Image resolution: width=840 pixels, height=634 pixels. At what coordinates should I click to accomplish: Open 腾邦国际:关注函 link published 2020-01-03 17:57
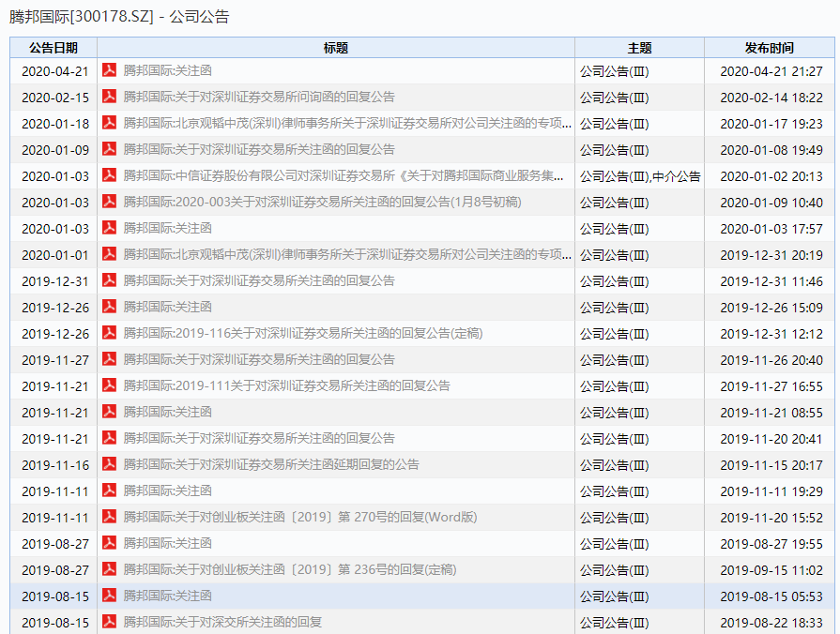point(168,228)
